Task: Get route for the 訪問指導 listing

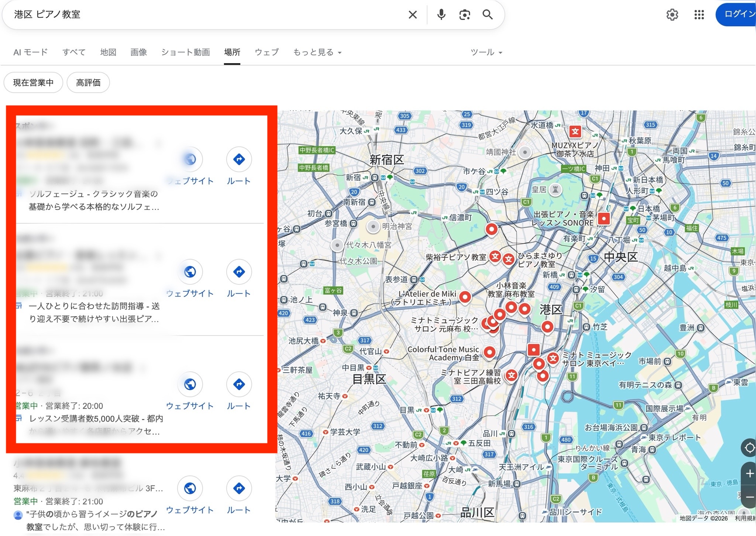Action: (x=239, y=272)
